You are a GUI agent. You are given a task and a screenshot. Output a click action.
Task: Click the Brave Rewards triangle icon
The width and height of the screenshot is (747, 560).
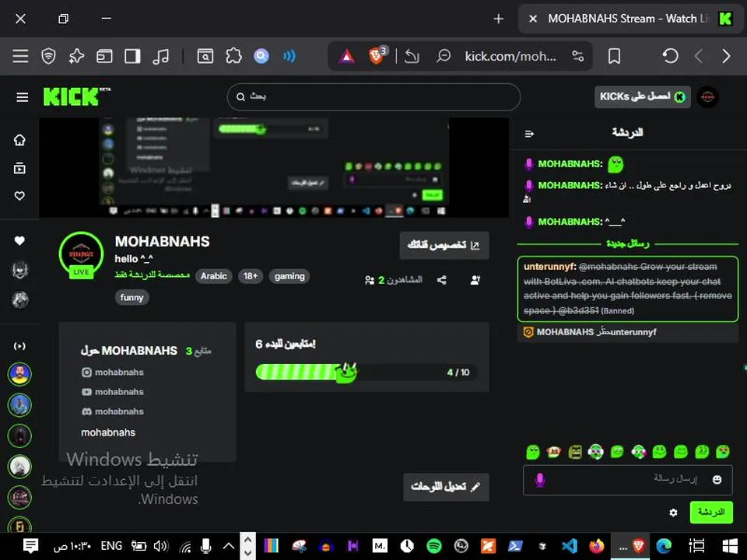346,56
